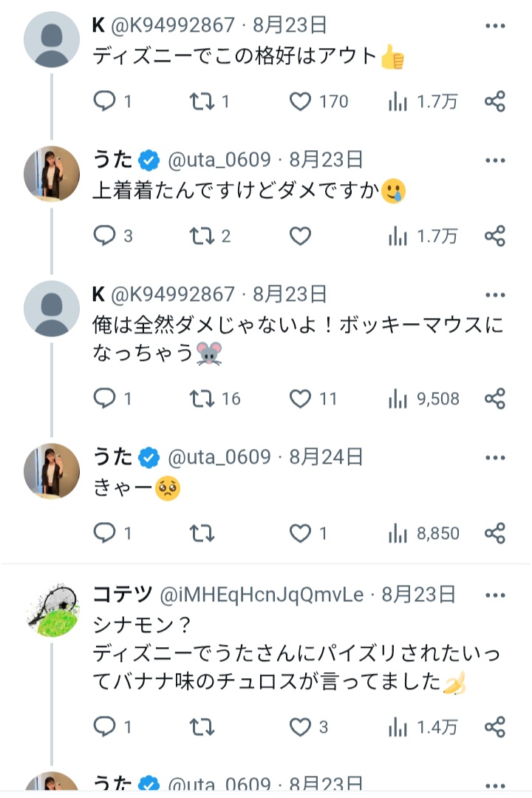Tap うた's avatar on 上着着たんです reply
The height and width of the screenshot is (798, 532).
coord(52,174)
